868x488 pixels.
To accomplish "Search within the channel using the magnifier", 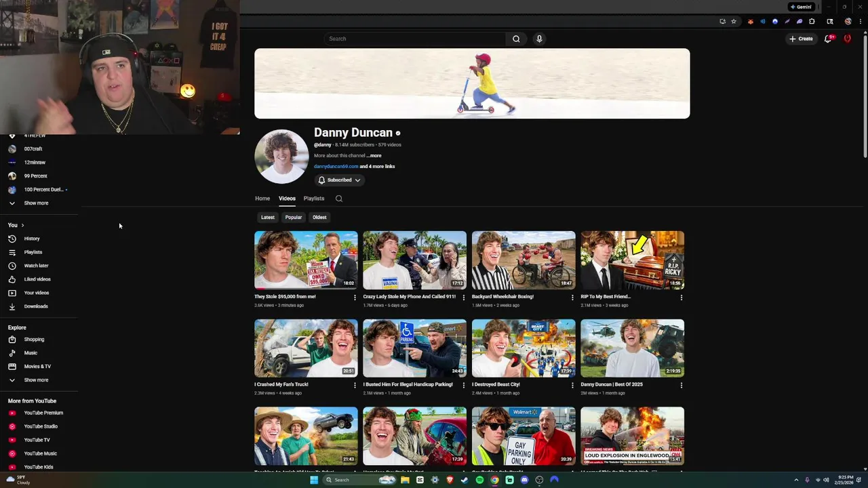I will point(339,199).
